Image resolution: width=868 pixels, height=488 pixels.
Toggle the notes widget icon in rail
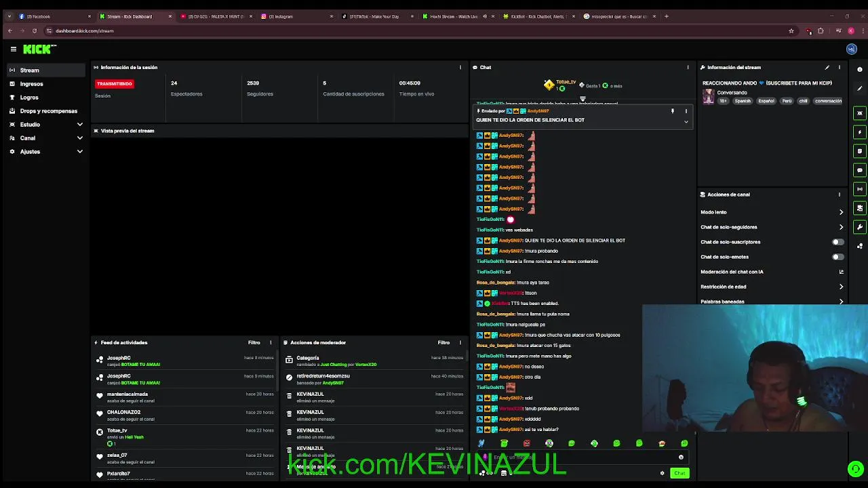coord(860,151)
